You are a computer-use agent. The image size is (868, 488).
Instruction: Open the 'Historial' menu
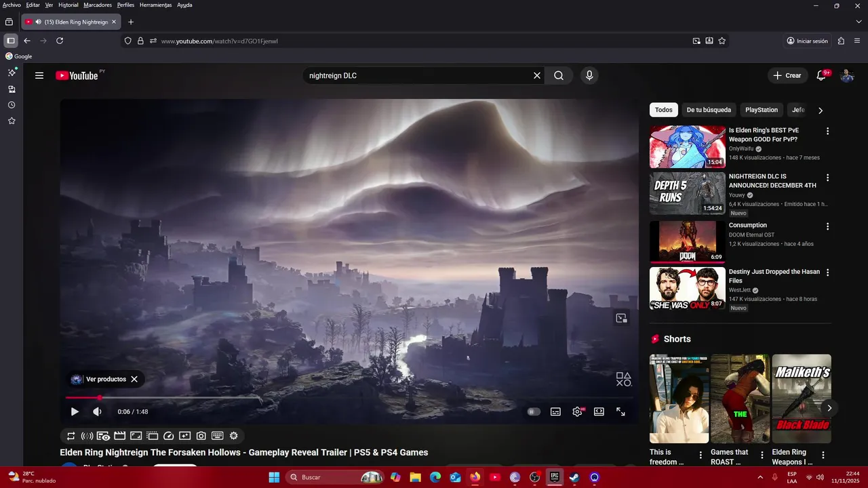[x=68, y=5]
